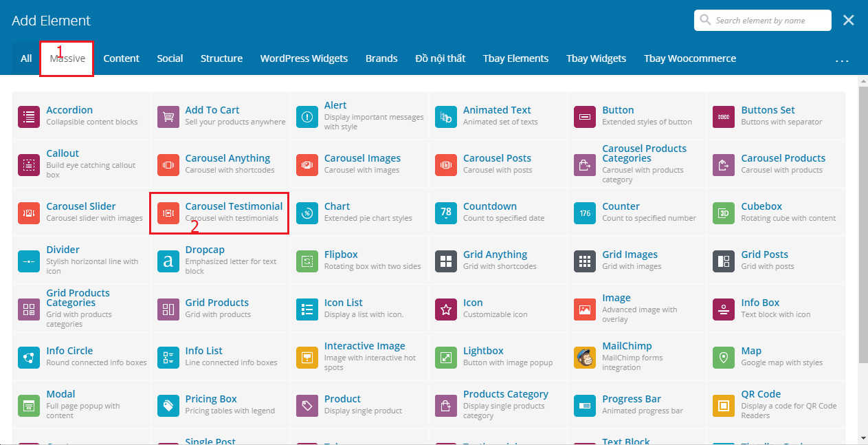Open the Structure tab
This screenshot has height=445, width=868.
point(221,58)
